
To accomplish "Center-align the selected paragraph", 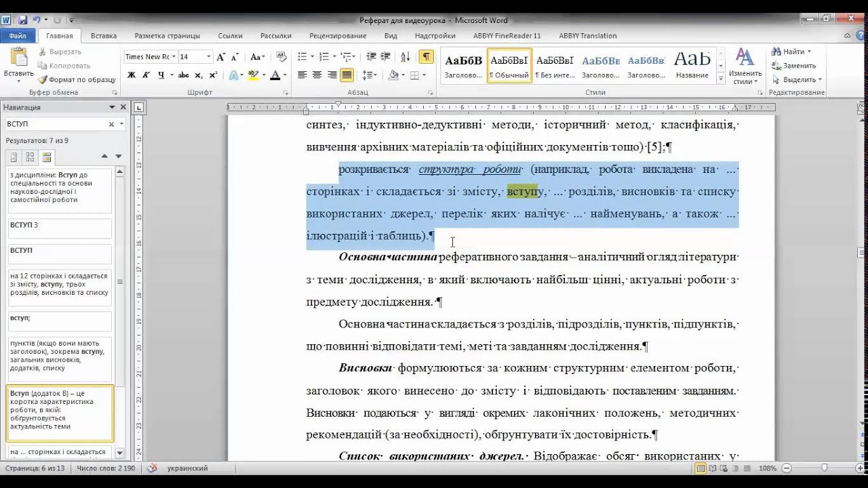I will (317, 75).
